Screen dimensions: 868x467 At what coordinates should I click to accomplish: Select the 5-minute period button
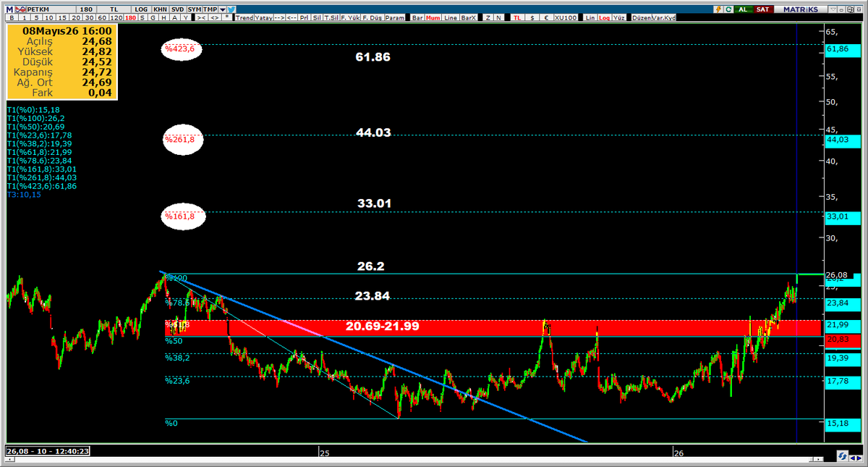tap(36, 17)
